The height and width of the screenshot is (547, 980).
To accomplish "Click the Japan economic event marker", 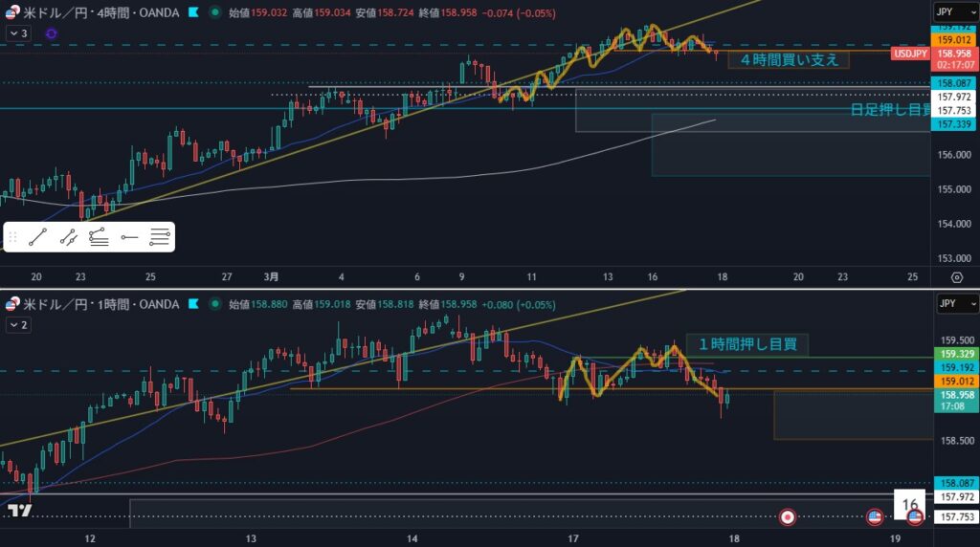I will click(788, 516).
